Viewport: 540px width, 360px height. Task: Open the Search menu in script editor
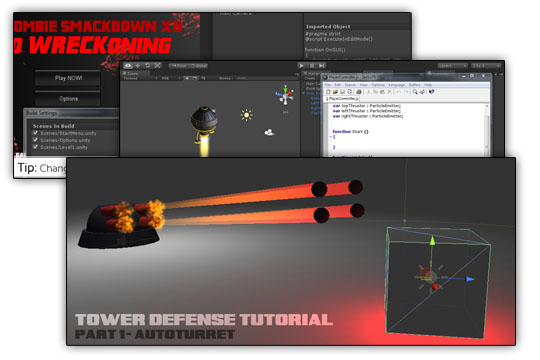coord(350,85)
